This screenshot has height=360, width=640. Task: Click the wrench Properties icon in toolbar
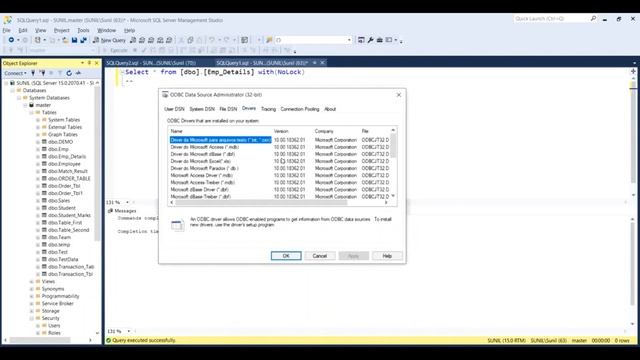click(x=371, y=40)
